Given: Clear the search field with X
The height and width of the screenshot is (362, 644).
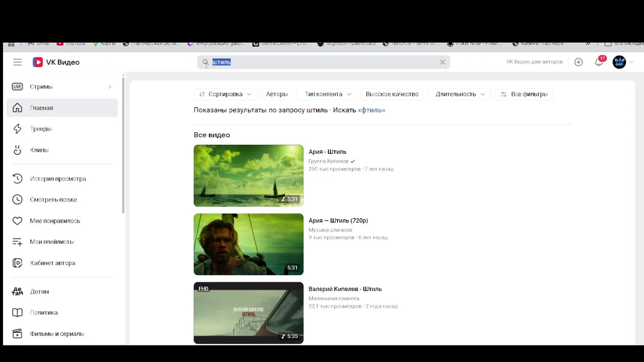Looking at the screenshot, I should pyautogui.click(x=442, y=62).
